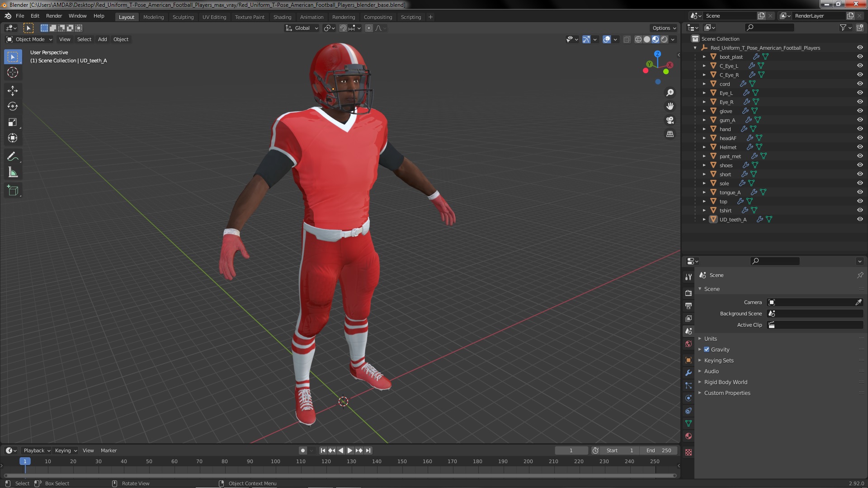Toggle proportional editing
Image resolution: width=868 pixels, height=488 pixels.
pos(369,28)
